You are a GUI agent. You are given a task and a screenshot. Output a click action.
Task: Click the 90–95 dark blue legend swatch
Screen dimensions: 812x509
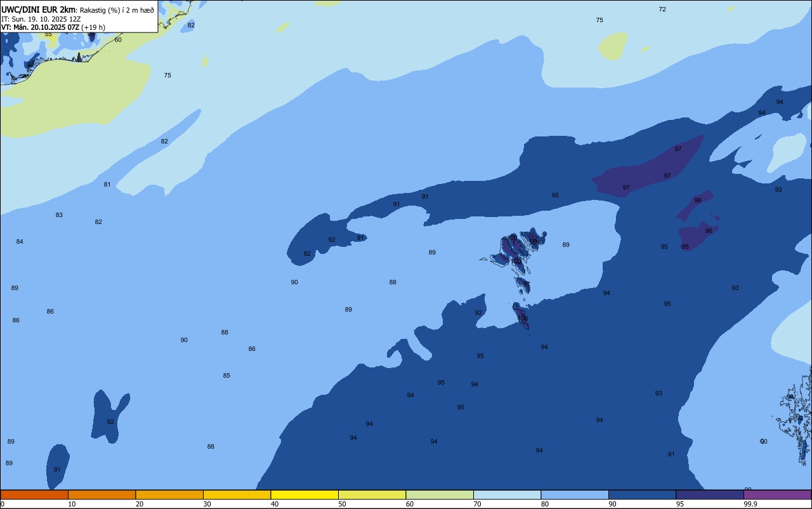[642, 494]
